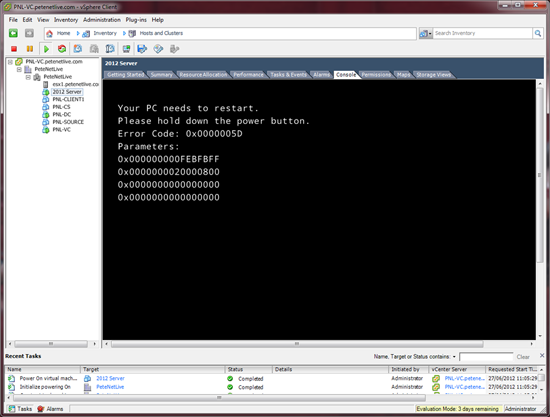
Task: Open the Edit menu
Action: pyautogui.click(x=27, y=20)
